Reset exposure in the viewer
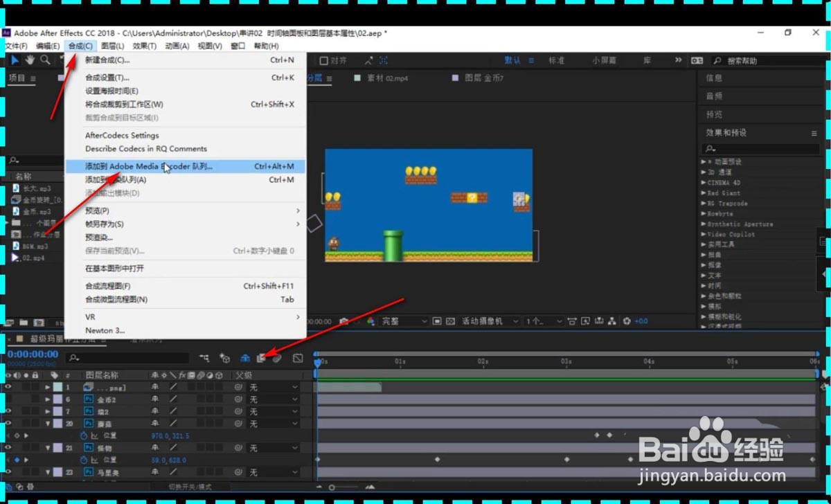Image resolution: width=831 pixels, height=504 pixels. pos(627,321)
